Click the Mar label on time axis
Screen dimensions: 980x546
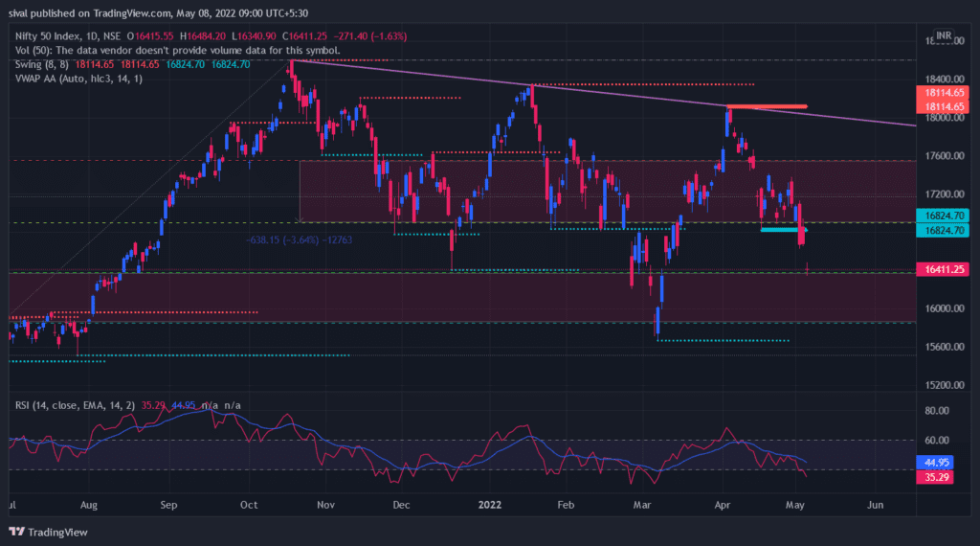(642, 505)
